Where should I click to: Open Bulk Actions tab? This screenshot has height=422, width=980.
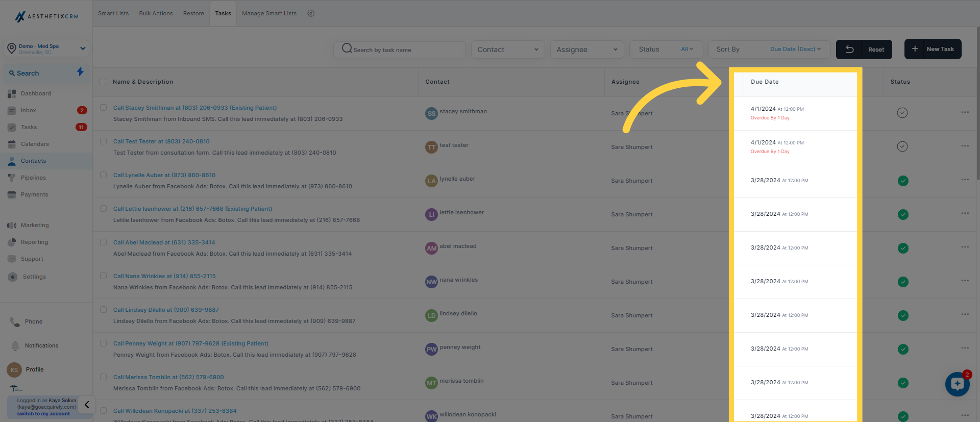pyautogui.click(x=156, y=13)
